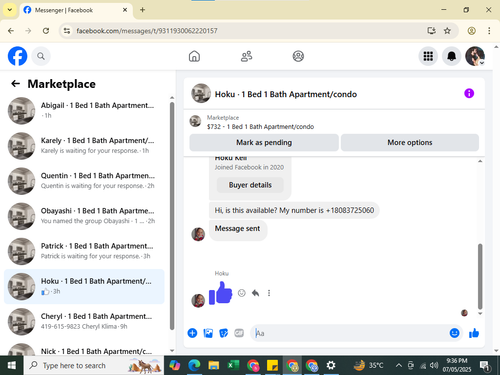Show hidden tray icons chevron
Screen dimensions: 500x375
click(x=398, y=365)
